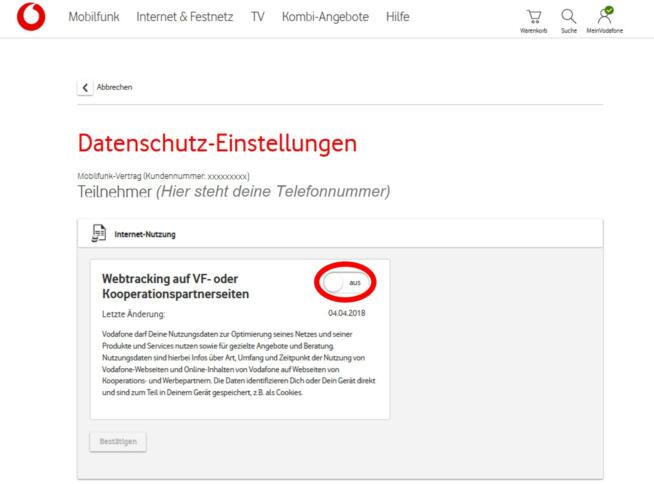The width and height of the screenshot is (654, 484).
Task: Click the Internet-Nutzung document icon
Action: tap(99, 233)
